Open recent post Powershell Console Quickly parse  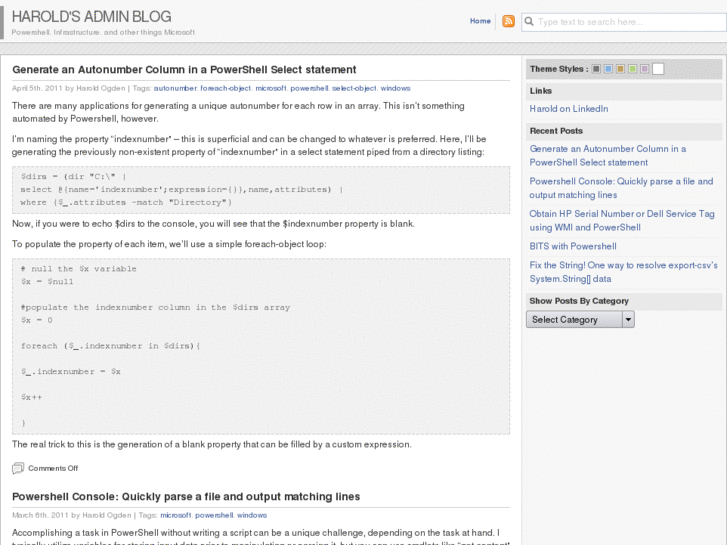(621, 188)
